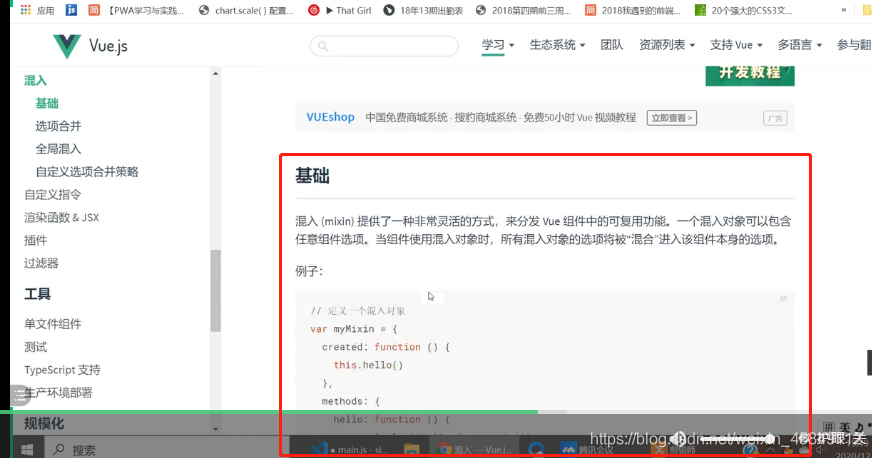This screenshot has width=872, height=458.
Task: Open the 参与翻译 navigation item
Action: [x=854, y=45]
